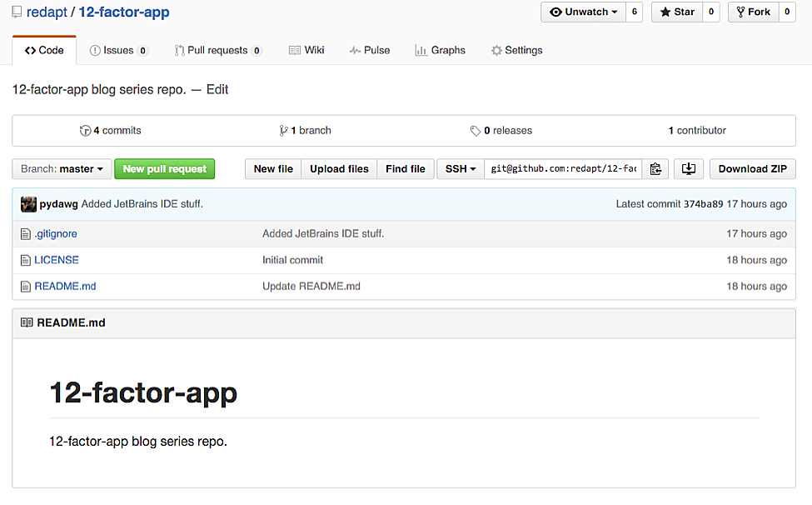
Task: Open the Graphs tab
Action: [441, 50]
